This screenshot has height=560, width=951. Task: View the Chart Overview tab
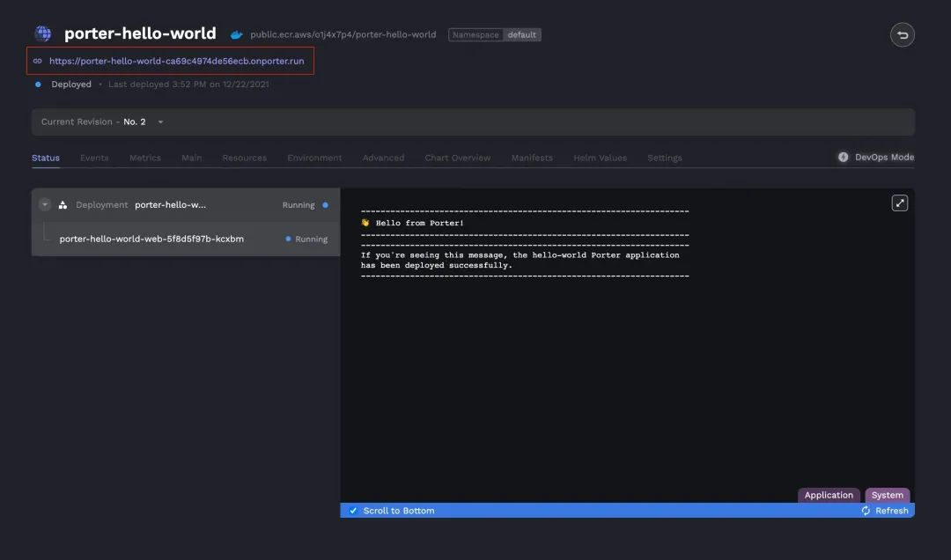(457, 158)
